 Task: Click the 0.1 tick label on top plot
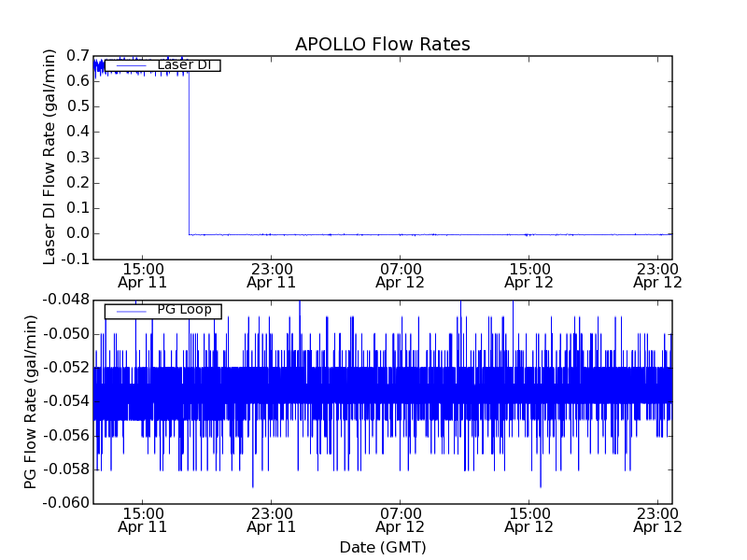pyautogui.click(x=78, y=208)
